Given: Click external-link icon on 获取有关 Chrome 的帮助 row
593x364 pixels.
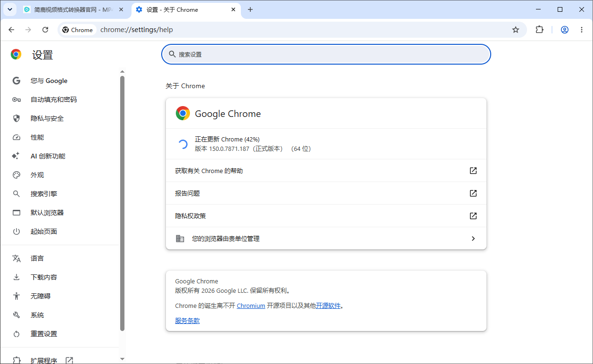Looking at the screenshot, I should click(x=473, y=171).
